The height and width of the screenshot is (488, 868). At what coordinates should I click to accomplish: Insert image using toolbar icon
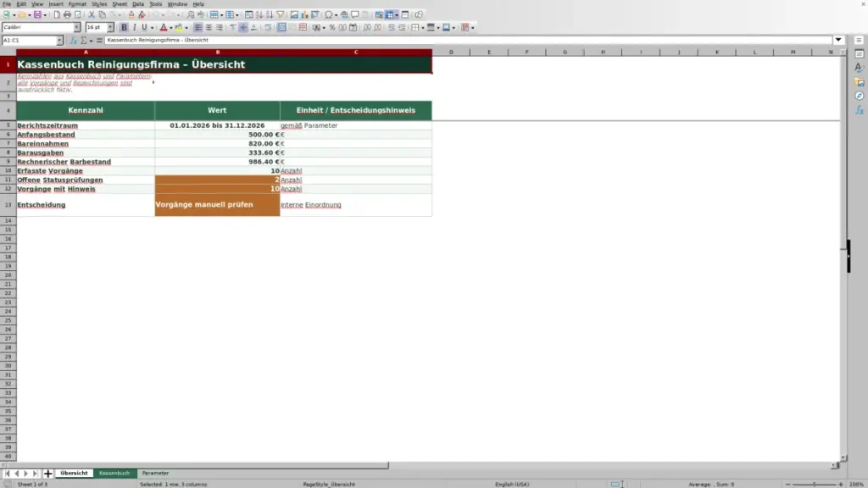(x=294, y=14)
